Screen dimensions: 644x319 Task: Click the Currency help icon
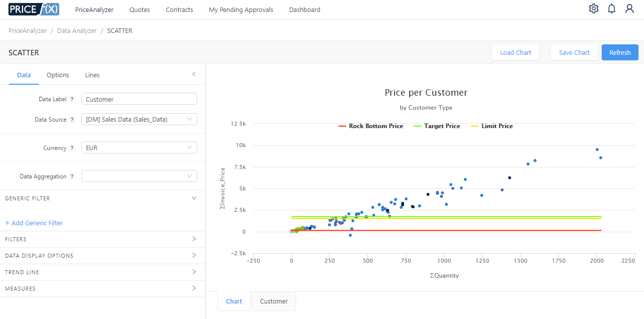tap(72, 148)
